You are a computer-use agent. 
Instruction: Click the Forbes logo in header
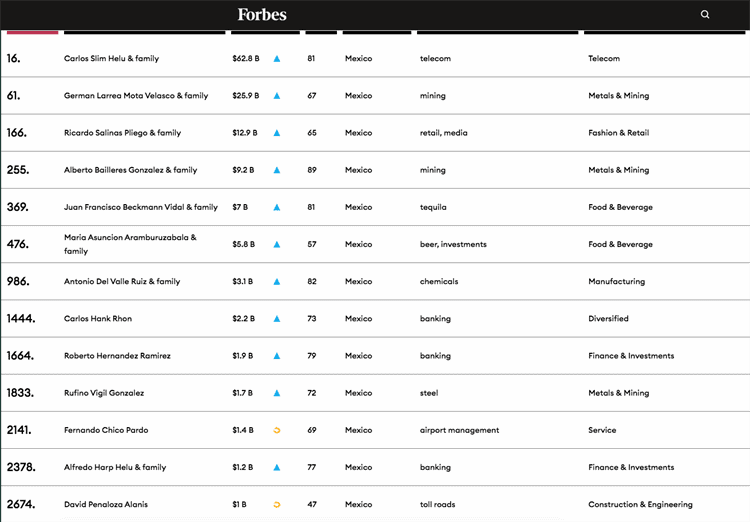point(262,15)
